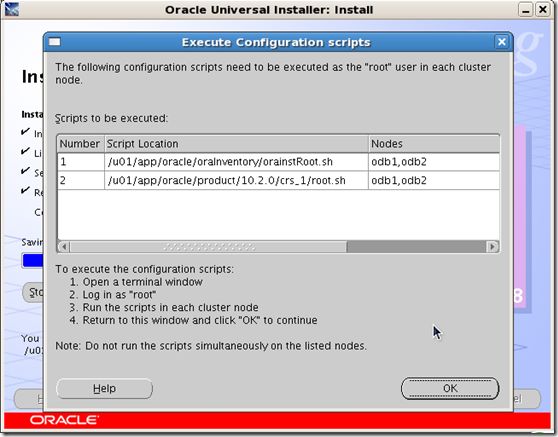Click the note about not running scripts simultaneously
Screen dimensions: 558x437
211,346
